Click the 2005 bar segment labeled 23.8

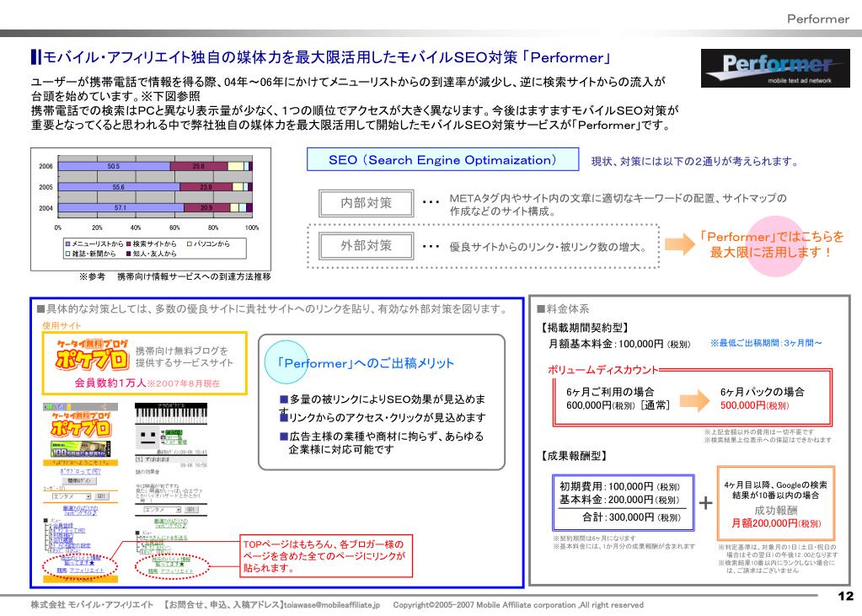(206, 187)
